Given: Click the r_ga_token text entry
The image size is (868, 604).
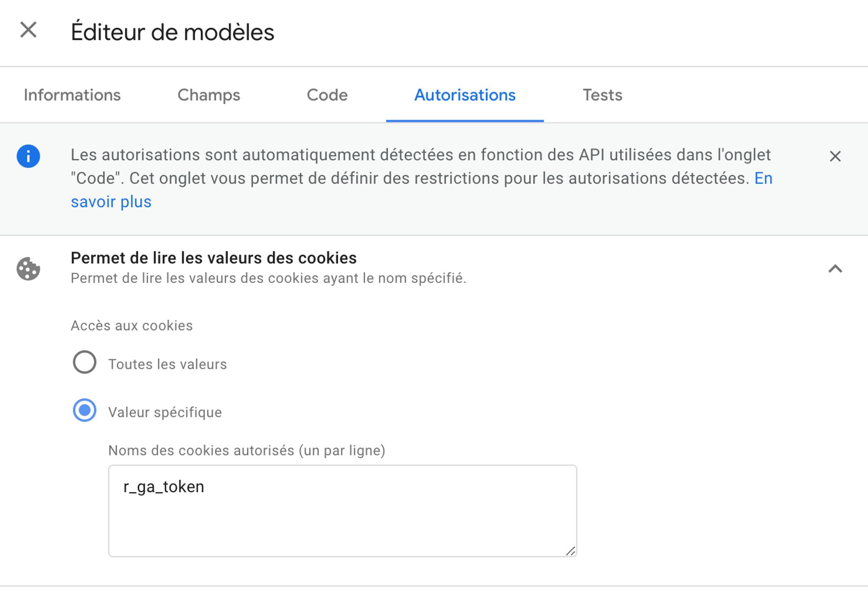Looking at the screenshot, I should pos(164,487).
